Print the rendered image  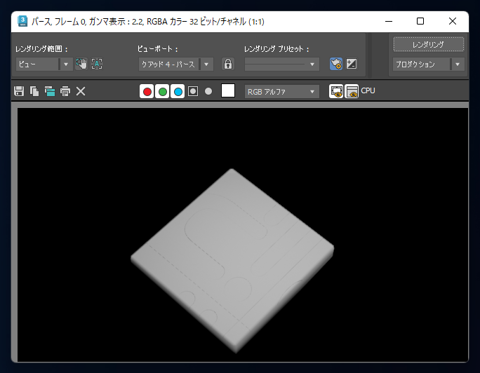[65, 91]
